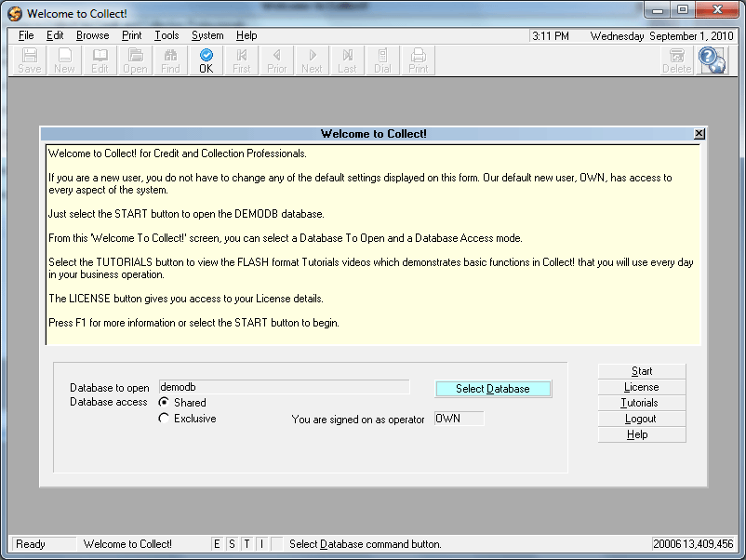Click 'You are signed on as operator' label

(x=358, y=420)
